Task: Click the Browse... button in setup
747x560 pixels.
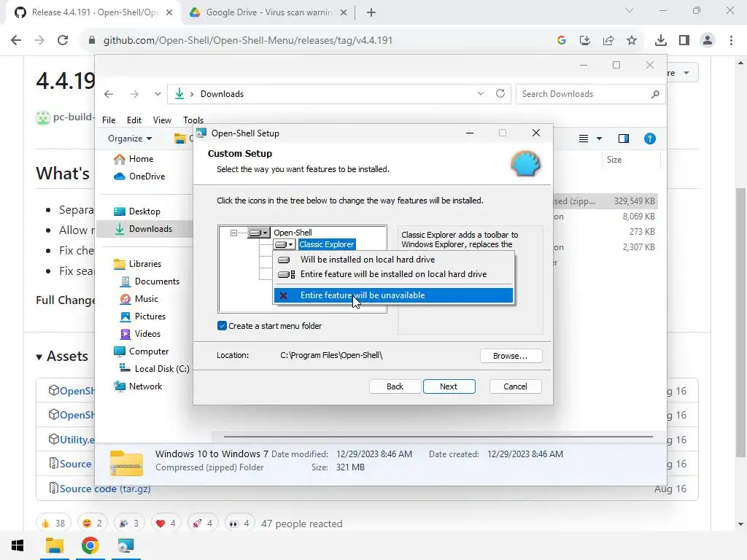Action: pos(510,356)
